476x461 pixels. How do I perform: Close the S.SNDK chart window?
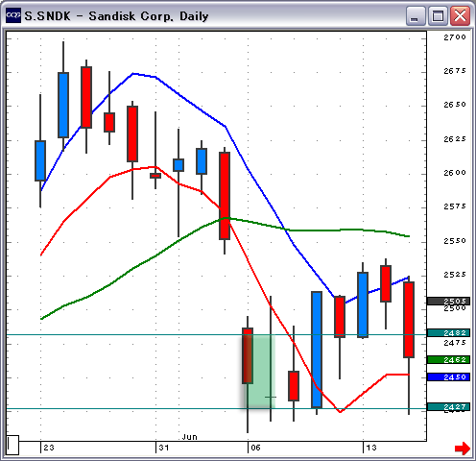460,15
